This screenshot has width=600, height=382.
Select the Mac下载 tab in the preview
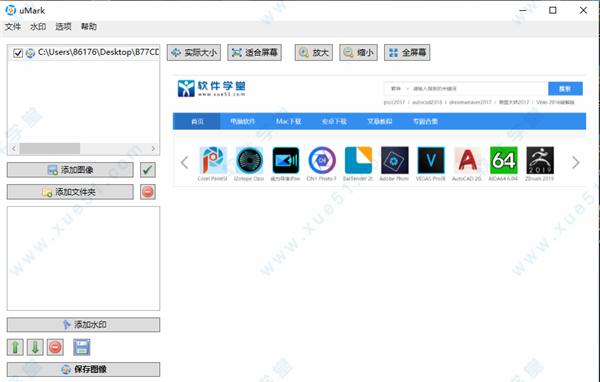pyautogui.click(x=289, y=121)
